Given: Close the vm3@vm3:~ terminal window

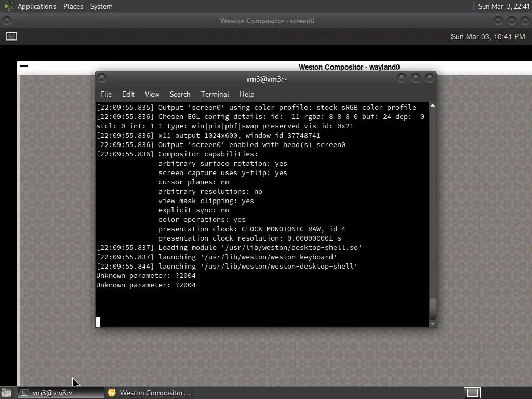Looking at the screenshot, I should (429, 78).
